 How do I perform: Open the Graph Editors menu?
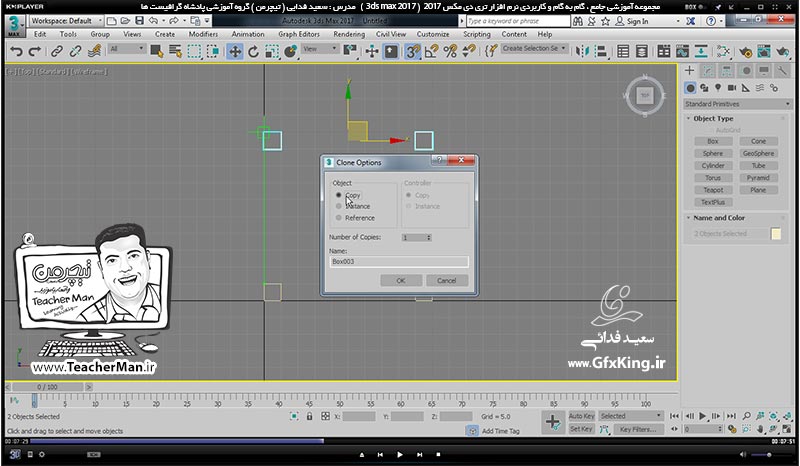299,34
